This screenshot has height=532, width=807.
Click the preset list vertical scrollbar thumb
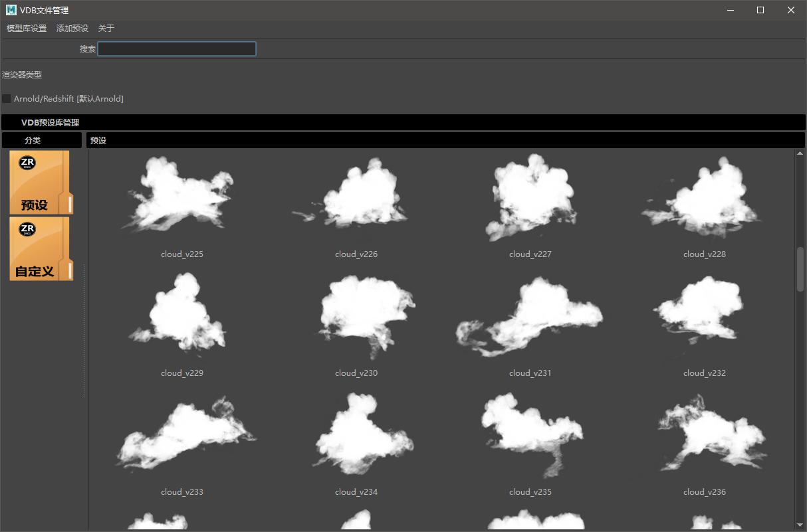point(800,269)
